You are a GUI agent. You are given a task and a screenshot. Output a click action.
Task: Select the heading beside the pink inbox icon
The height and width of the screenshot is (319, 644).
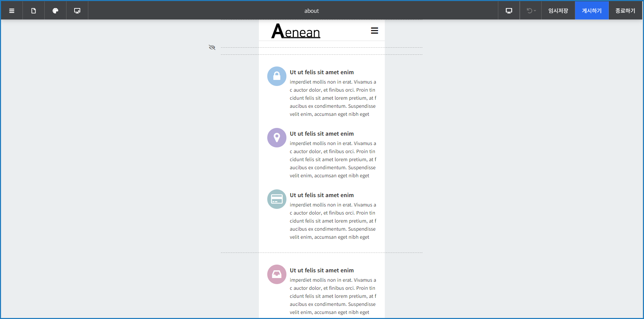coord(322,270)
